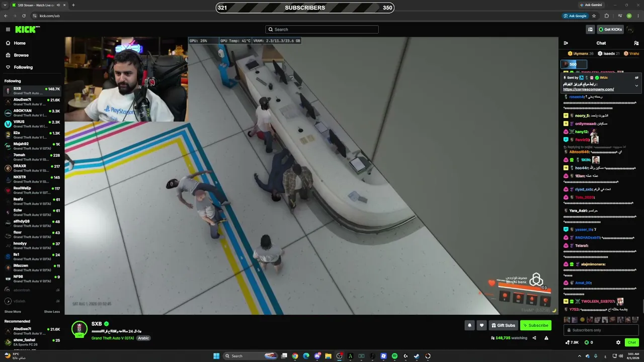This screenshot has height=362, width=644.
Task: Click the Kick search field
Action: [x=322, y=29]
